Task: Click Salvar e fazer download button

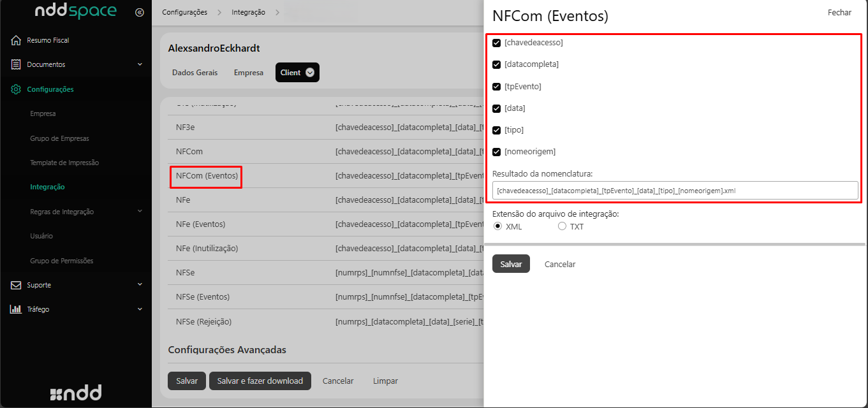Action: [x=260, y=381]
